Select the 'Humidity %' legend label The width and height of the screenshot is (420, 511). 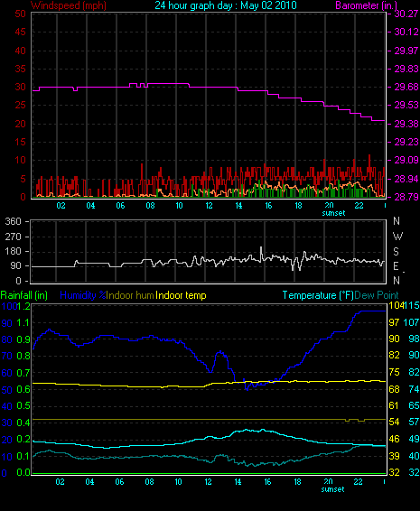[83, 295]
